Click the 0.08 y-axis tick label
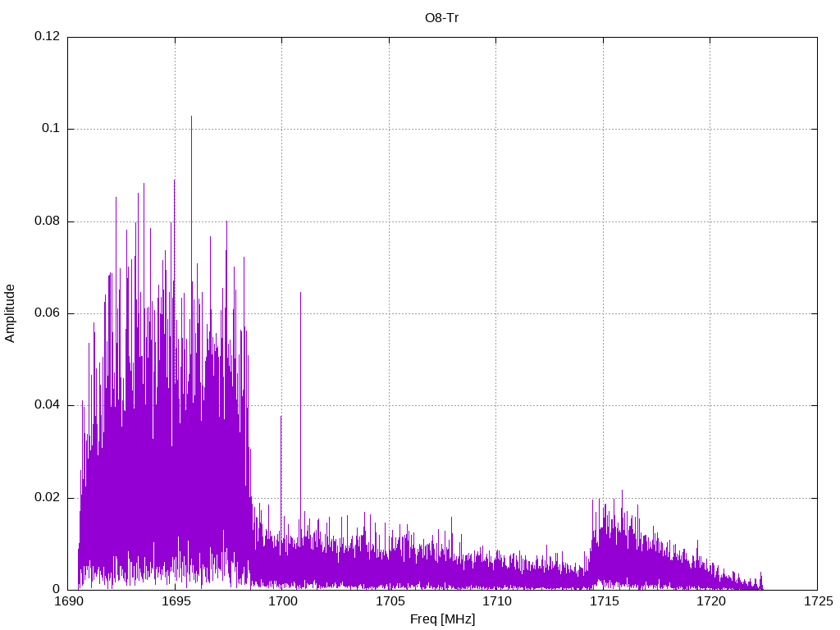This screenshot has height=630, width=840. (x=48, y=221)
